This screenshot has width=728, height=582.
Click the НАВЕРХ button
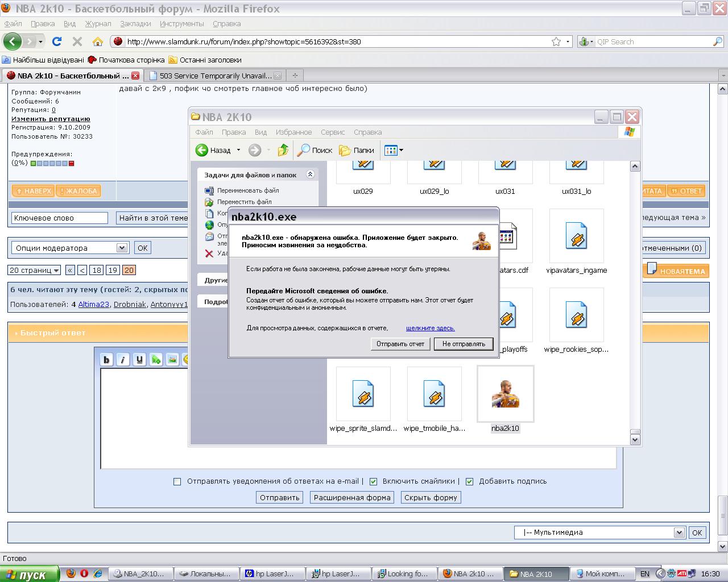[x=33, y=191]
